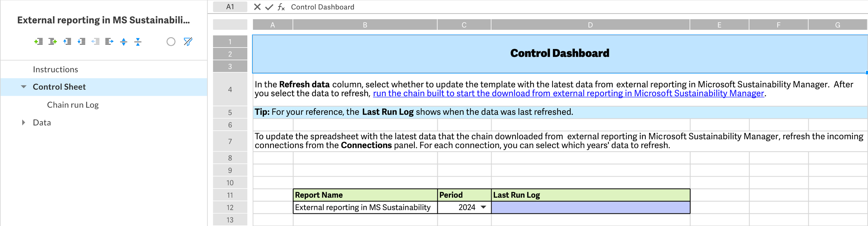Screen dimensions: 868x226
Task: Select column C header
Action: point(464,25)
